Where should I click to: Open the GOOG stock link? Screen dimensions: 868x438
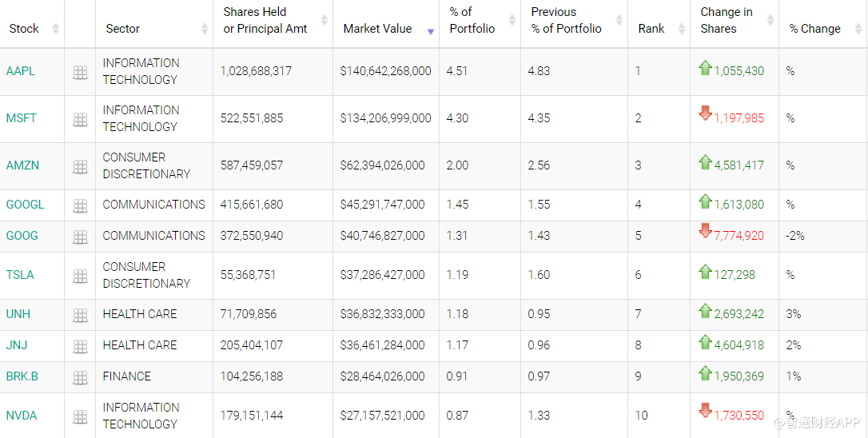22,236
